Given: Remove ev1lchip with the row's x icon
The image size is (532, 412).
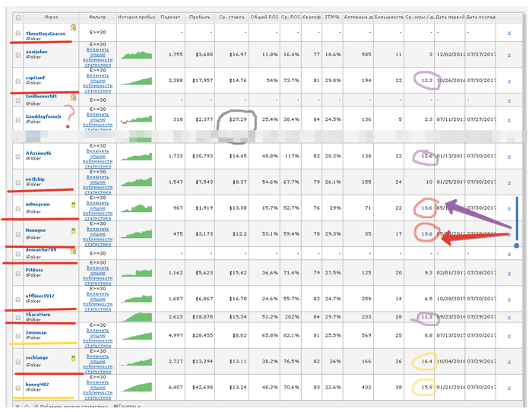Looking at the screenshot, I should click(509, 182).
